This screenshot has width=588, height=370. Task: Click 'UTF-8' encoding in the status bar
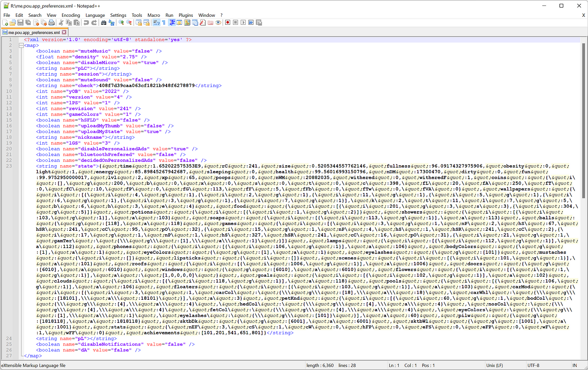click(533, 365)
